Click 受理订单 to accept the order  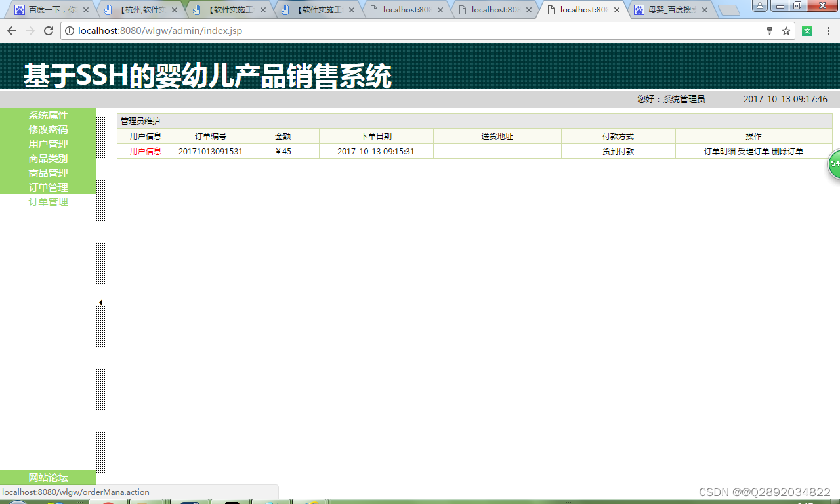coord(753,151)
